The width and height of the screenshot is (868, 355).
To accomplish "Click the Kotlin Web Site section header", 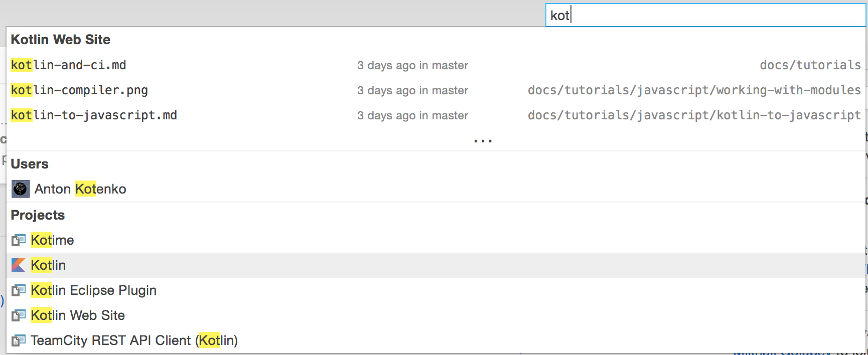I will click(x=61, y=40).
